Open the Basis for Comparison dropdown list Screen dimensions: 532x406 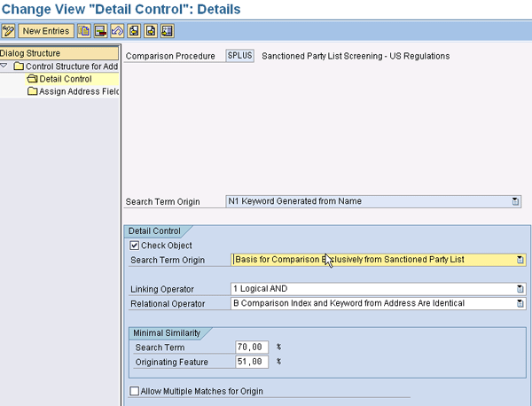point(520,260)
